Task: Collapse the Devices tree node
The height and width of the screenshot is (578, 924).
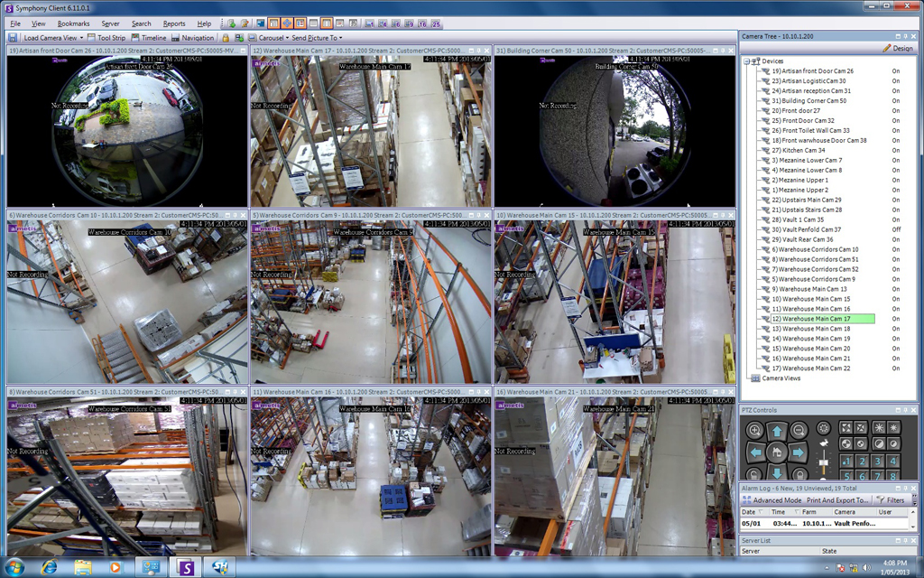Action: (746, 61)
